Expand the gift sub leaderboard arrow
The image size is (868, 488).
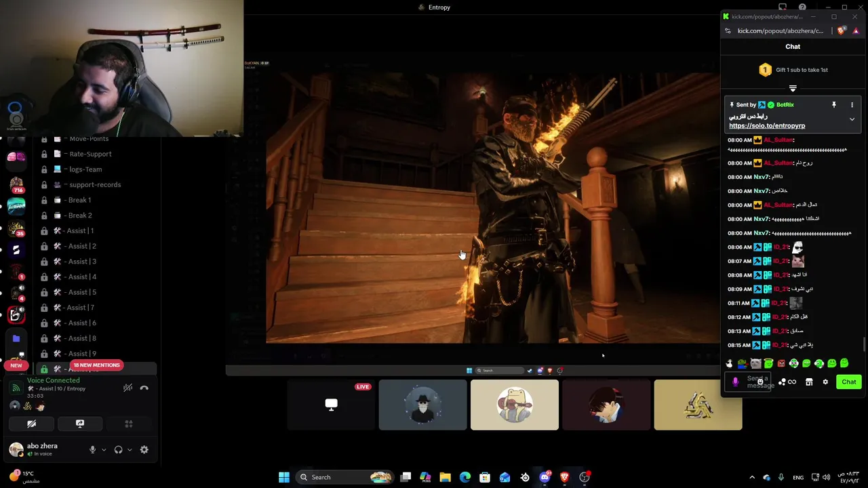tap(793, 88)
